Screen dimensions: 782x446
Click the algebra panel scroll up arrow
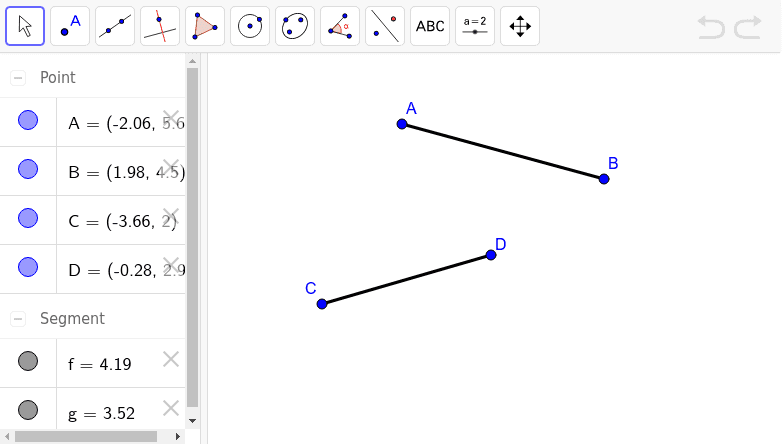pos(193,61)
